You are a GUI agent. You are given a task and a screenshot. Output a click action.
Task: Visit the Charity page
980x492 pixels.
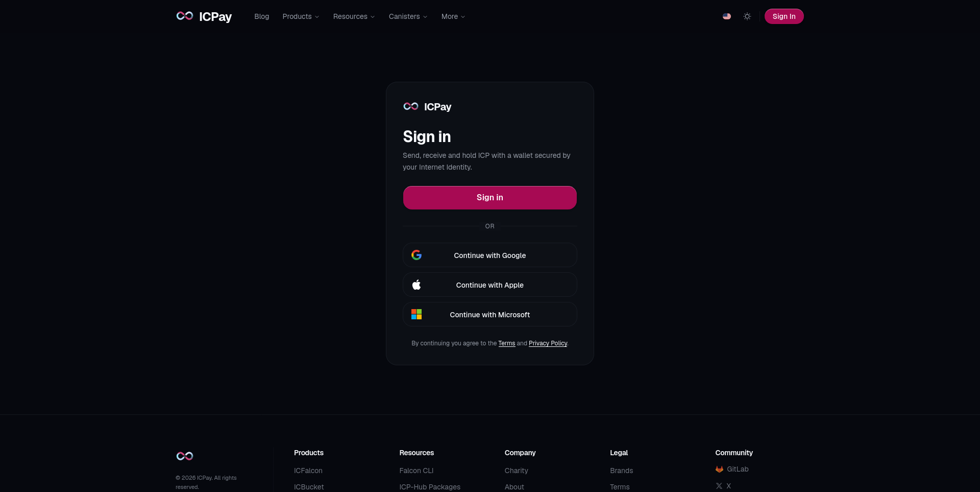coord(517,471)
